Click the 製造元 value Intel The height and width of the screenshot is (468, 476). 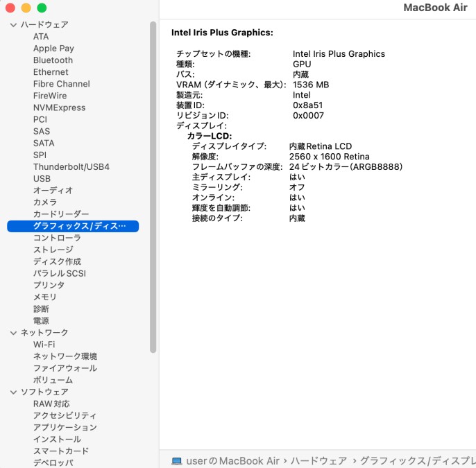point(301,95)
